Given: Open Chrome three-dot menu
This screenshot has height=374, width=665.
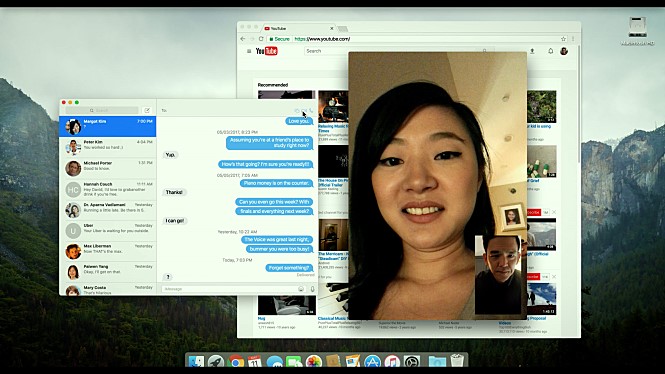Looking at the screenshot, I should point(573,39).
